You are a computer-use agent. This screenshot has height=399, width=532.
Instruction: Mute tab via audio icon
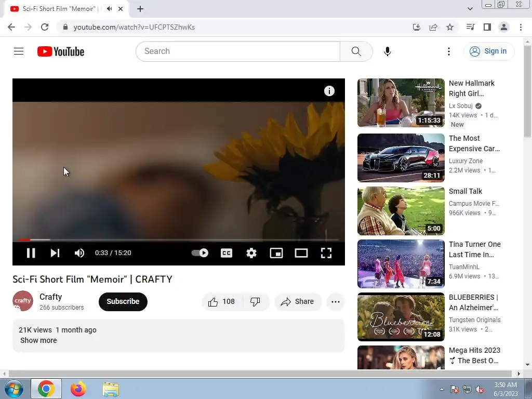109,9
